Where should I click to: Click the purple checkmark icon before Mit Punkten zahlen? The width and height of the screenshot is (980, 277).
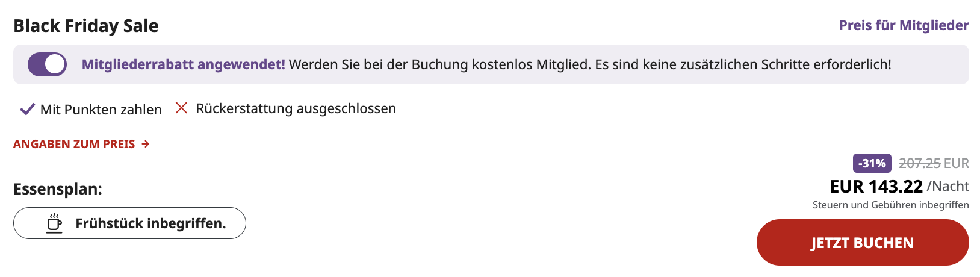[x=27, y=109]
